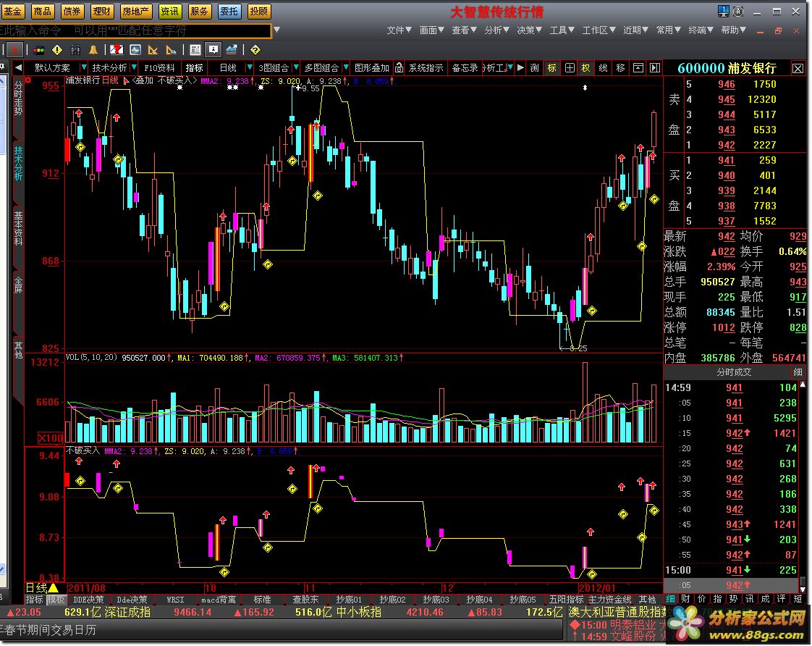Click the 基金 button

click(x=12, y=11)
